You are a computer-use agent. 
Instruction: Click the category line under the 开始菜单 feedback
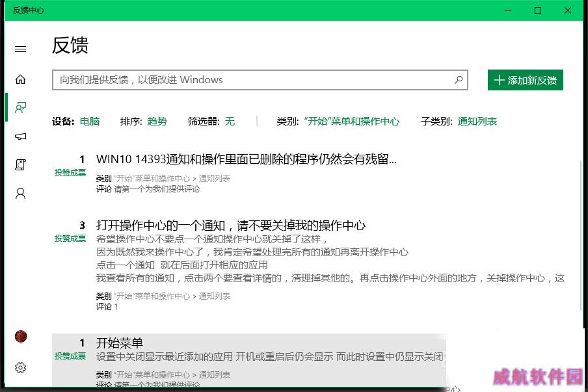click(163, 374)
